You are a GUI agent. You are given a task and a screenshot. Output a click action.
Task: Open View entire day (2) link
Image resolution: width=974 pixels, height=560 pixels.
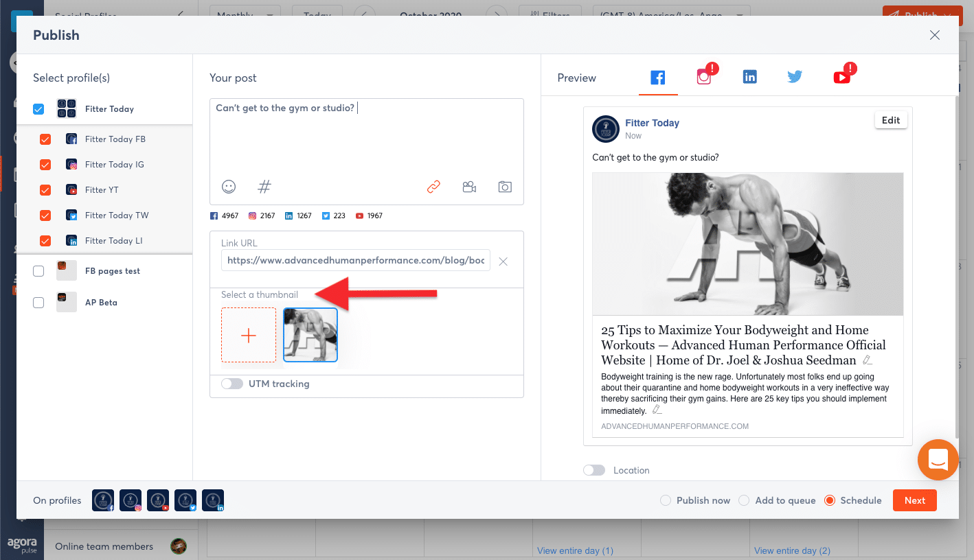click(792, 550)
